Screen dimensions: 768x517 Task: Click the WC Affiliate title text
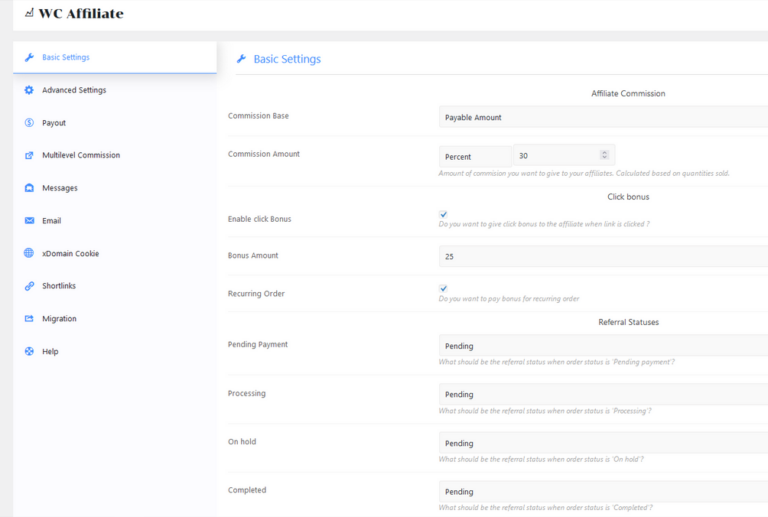coord(81,14)
